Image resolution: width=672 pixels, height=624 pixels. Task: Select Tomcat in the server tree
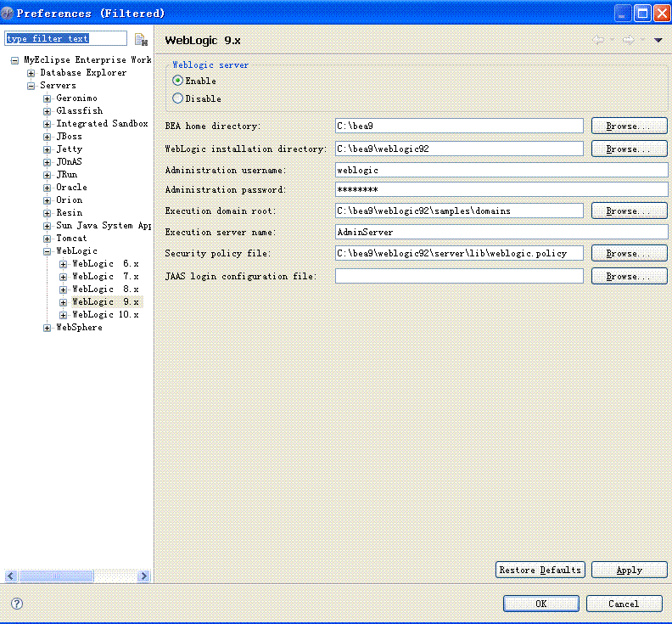[x=71, y=238]
